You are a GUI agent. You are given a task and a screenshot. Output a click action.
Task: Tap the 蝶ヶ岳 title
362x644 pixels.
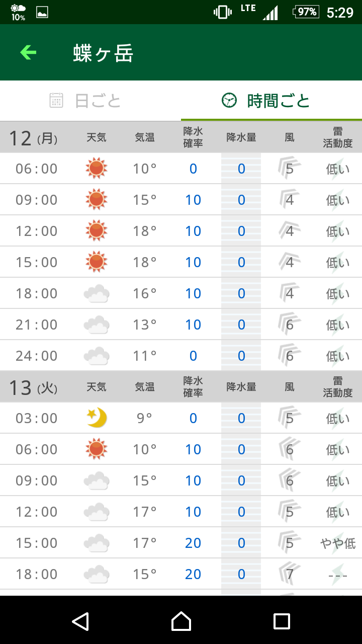[103, 53]
